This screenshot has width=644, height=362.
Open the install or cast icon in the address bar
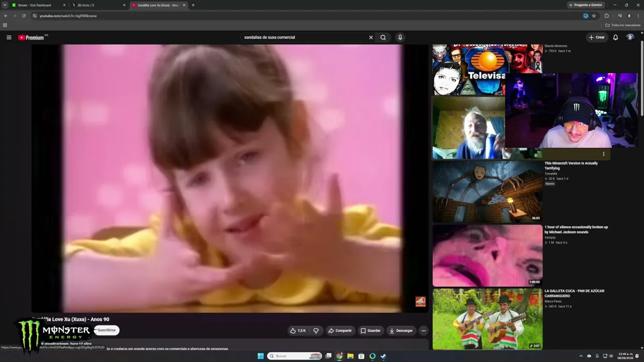point(586,16)
